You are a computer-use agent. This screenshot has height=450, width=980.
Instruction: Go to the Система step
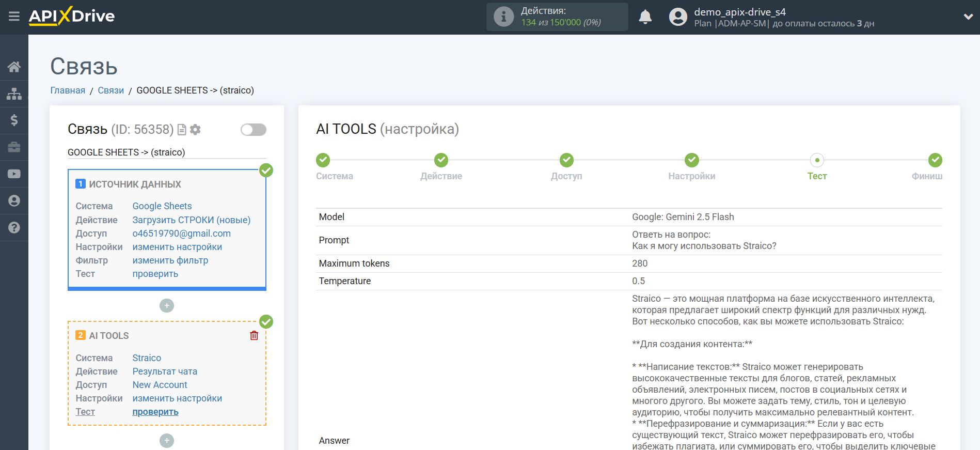(323, 160)
